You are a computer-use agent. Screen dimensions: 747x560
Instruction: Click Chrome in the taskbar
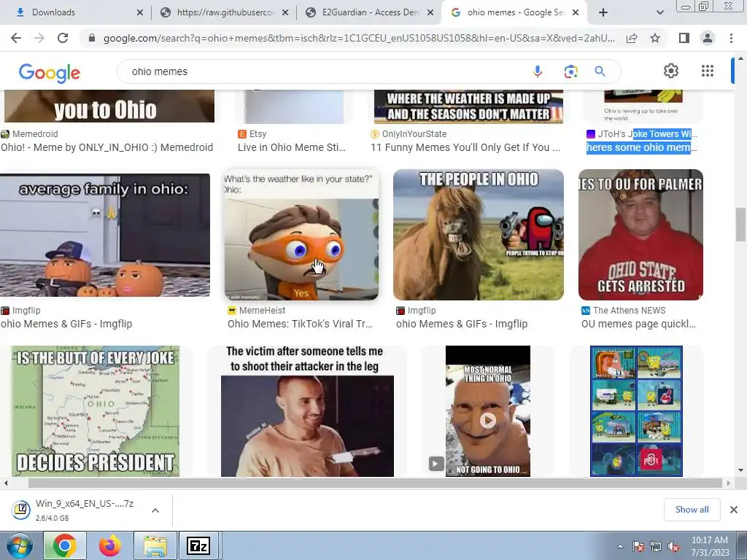(x=65, y=545)
